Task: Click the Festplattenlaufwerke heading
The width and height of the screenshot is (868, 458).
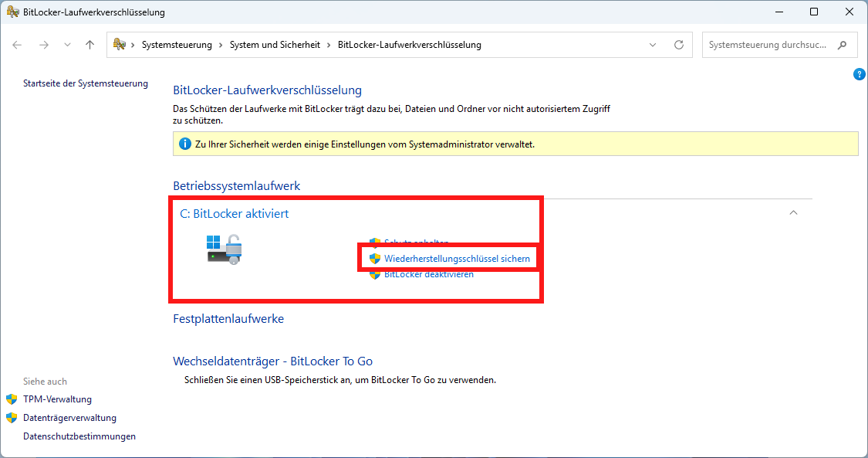Action: pyautogui.click(x=228, y=319)
